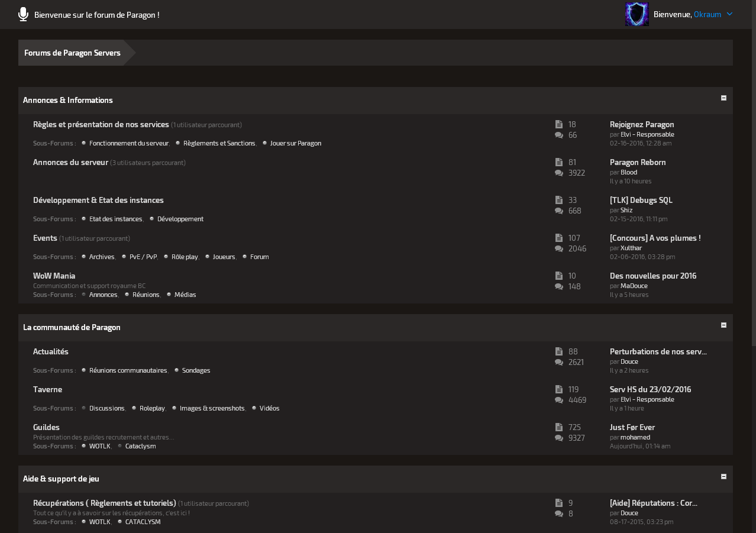This screenshot has width=756, height=533.
Task: Click status bullet beside Archives subforum
Action: pos(84,257)
